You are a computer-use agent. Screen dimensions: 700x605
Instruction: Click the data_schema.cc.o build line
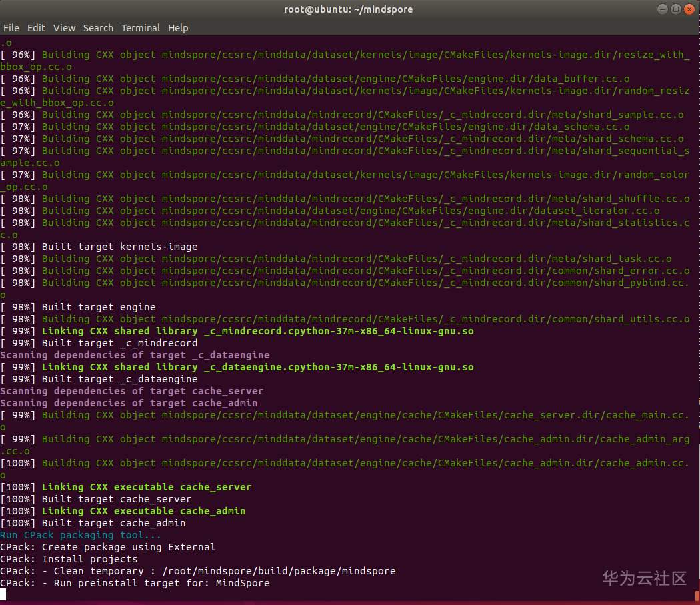point(315,127)
